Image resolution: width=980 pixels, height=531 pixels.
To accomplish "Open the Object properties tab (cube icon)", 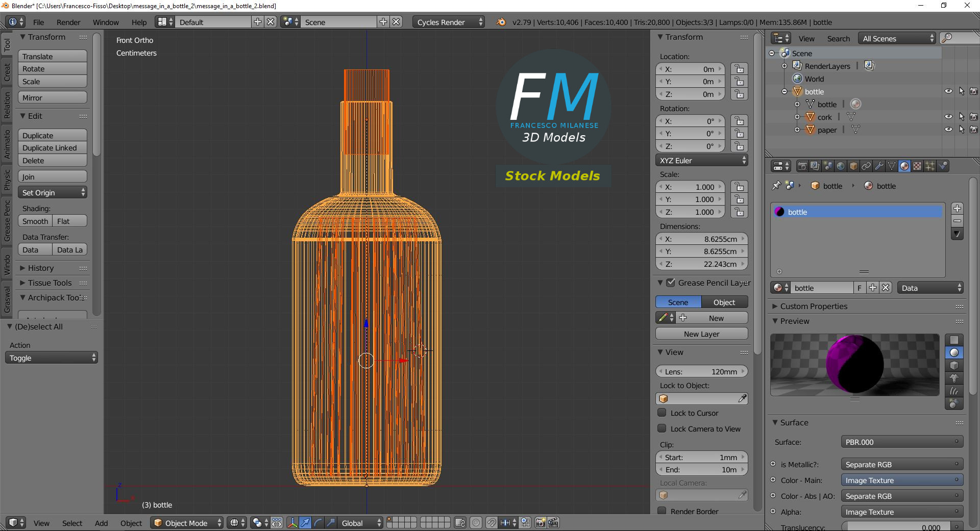I will click(853, 166).
